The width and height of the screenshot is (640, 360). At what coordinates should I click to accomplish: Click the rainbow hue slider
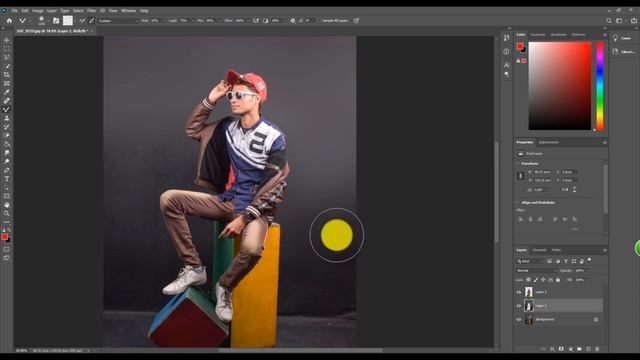pyautogui.click(x=600, y=86)
